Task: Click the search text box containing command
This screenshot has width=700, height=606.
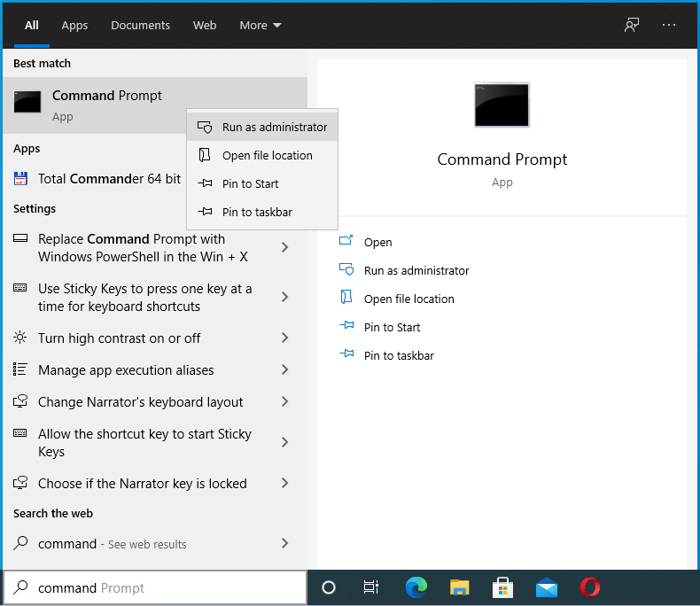Action: point(155,587)
